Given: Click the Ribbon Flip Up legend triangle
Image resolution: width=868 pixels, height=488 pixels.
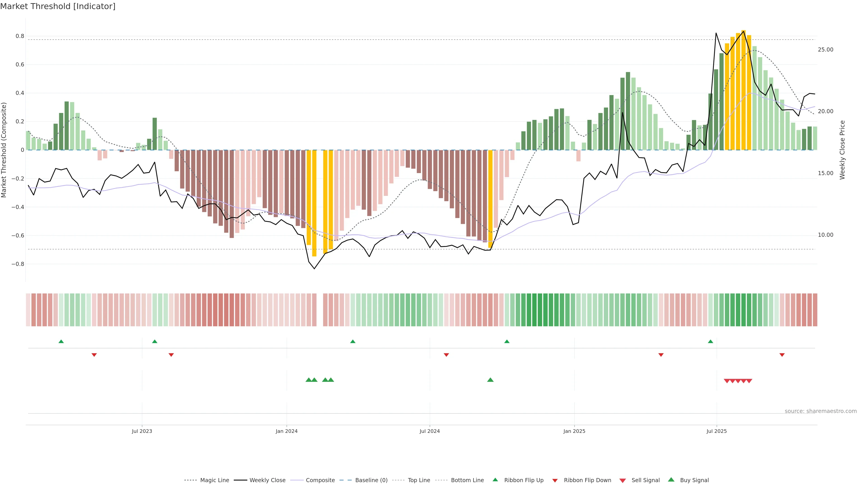Looking at the screenshot, I should click(495, 480).
